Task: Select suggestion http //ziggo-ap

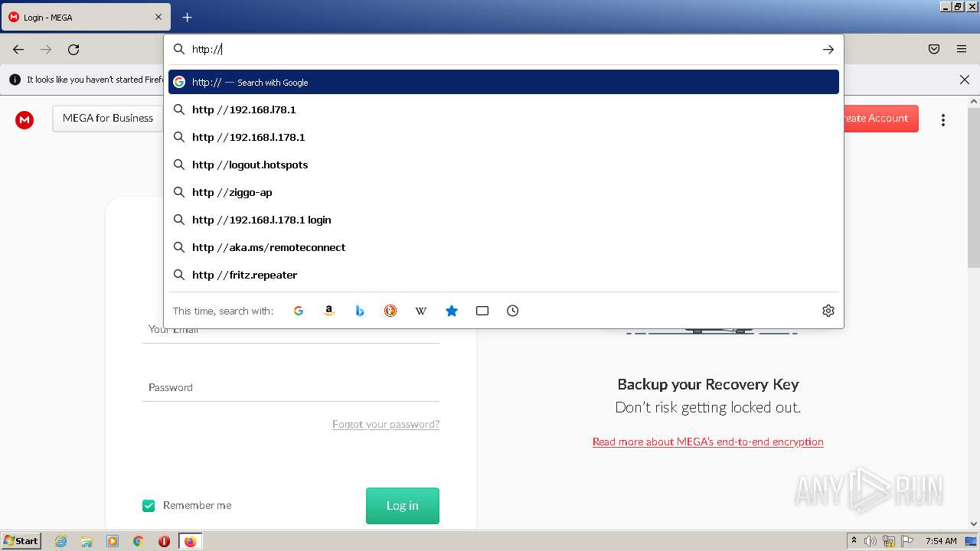Action: pyautogui.click(x=504, y=192)
